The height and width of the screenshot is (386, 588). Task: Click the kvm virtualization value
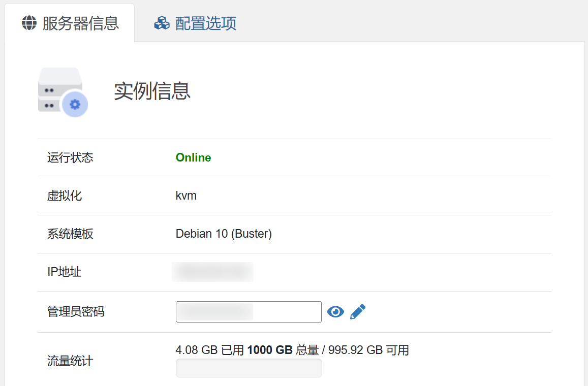186,196
